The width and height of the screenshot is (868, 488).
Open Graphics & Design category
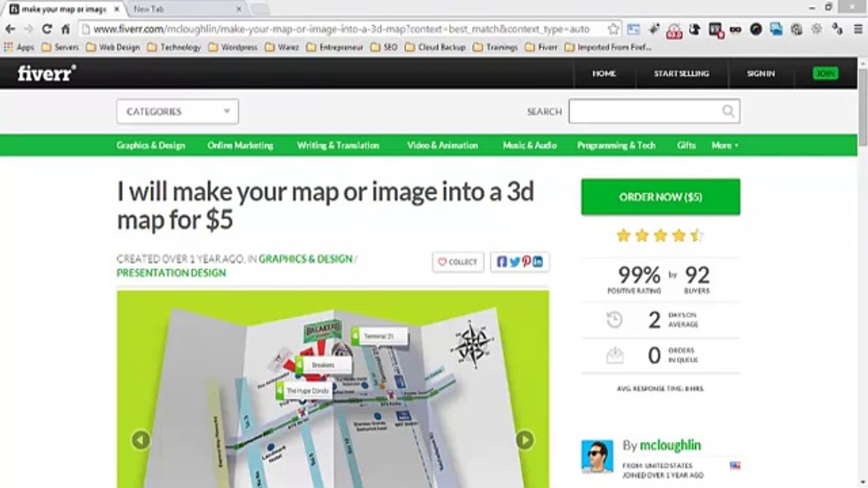151,145
